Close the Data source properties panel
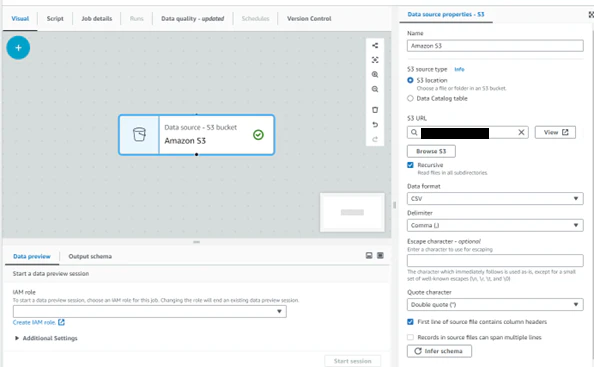This screenshot has width=594, height=367. click(x=591, y=14)
